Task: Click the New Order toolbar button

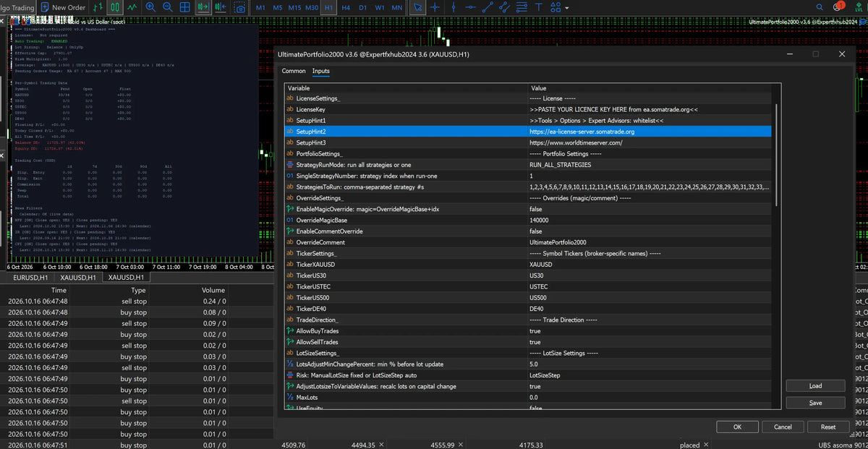Action: pyautogui.click(x=63, y=7)
